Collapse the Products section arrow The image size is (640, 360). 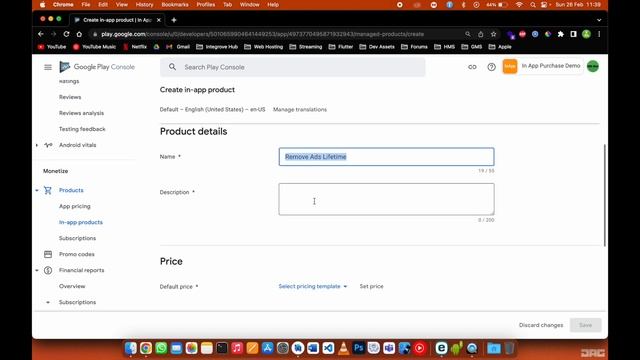tap(37, 190)
